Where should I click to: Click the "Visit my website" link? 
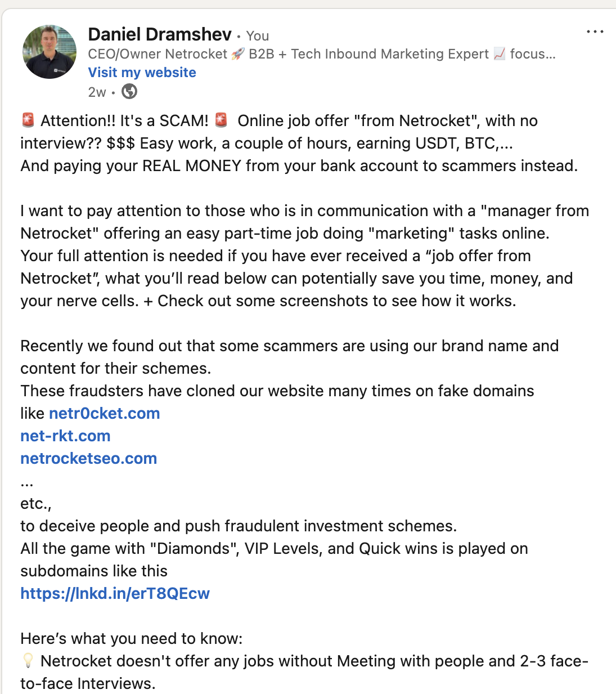tap(142, 73)
